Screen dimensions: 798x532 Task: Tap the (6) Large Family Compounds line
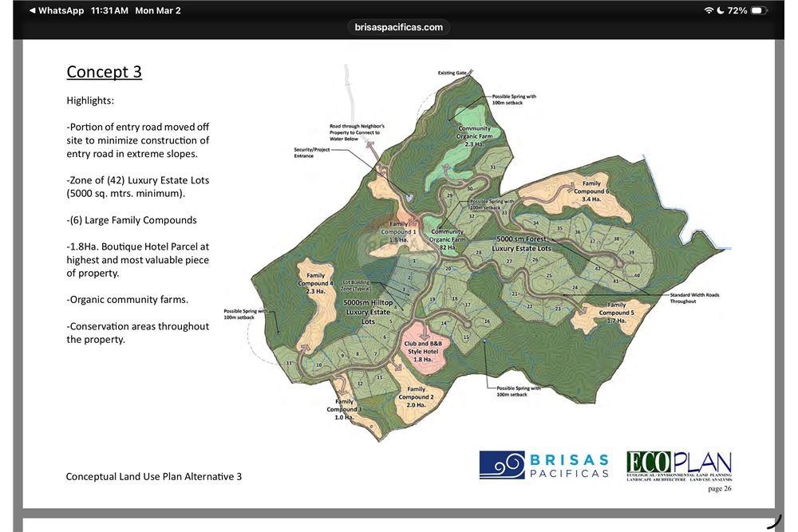(x=132, y=219)
